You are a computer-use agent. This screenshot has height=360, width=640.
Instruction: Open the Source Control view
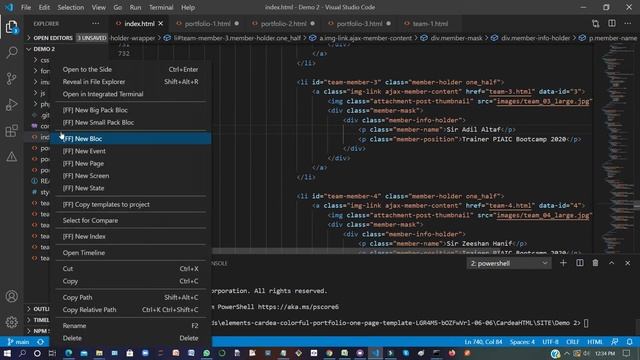11,78
